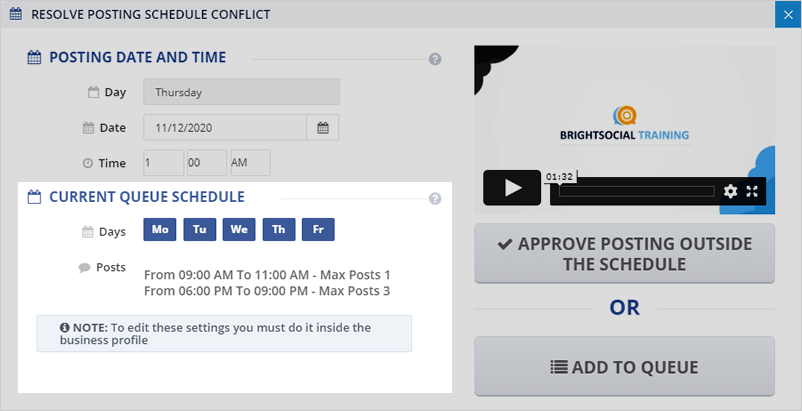Click the info icon in the note

[x=65, y=327]
